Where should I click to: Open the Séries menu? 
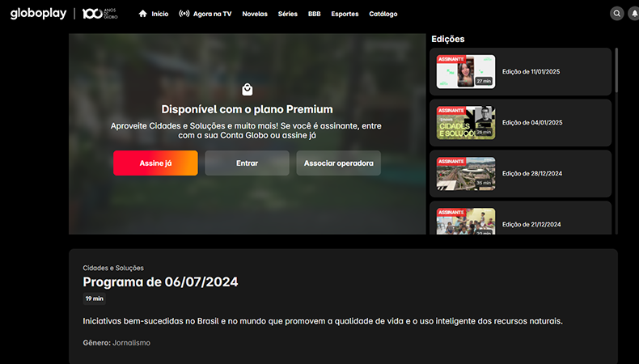(288, 14)
